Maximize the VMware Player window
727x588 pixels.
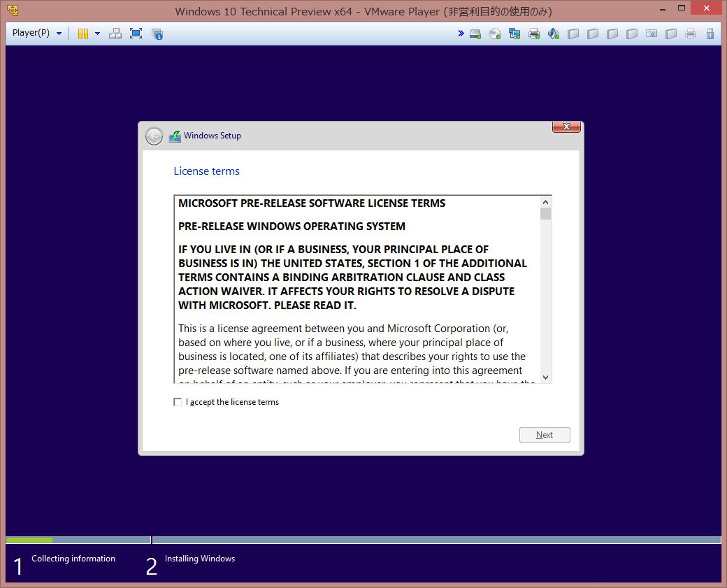[x=682, y=8]
